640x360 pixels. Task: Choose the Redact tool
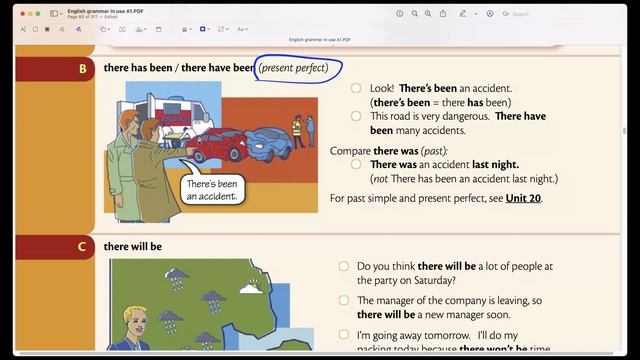[x=47, y=29]
